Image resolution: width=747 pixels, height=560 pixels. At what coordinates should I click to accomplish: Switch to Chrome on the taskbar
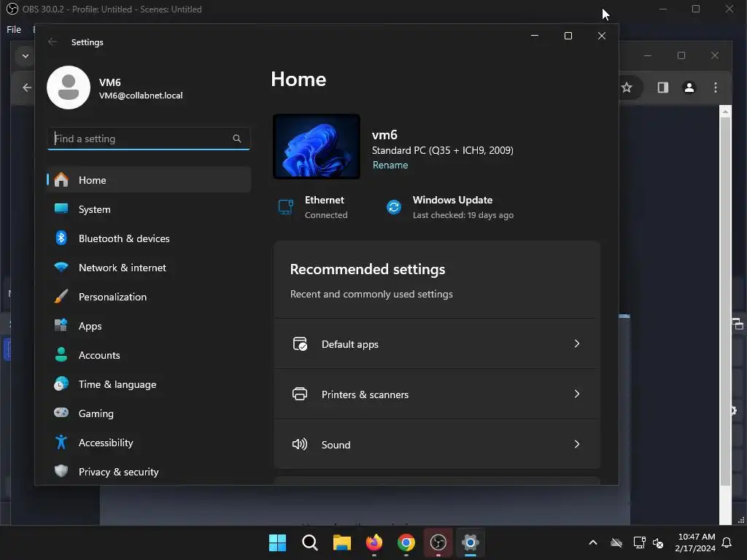click(406, 542)
